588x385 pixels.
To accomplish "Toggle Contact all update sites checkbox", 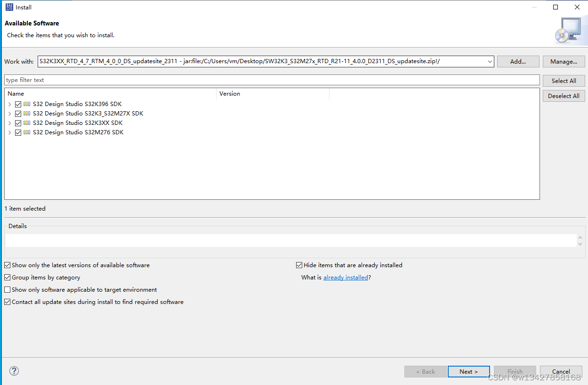I will [x=7, y=302].
